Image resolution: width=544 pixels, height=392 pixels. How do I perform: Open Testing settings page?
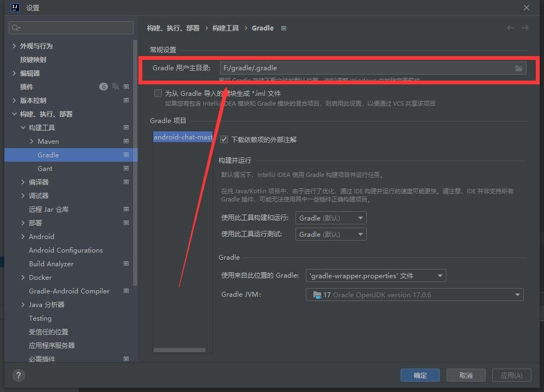[x=40, y=318]
